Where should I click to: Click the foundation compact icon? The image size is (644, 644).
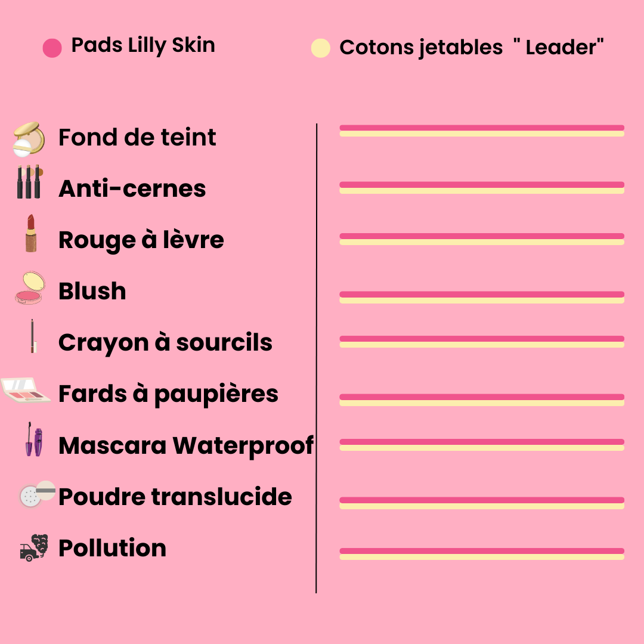coord(29,139)
